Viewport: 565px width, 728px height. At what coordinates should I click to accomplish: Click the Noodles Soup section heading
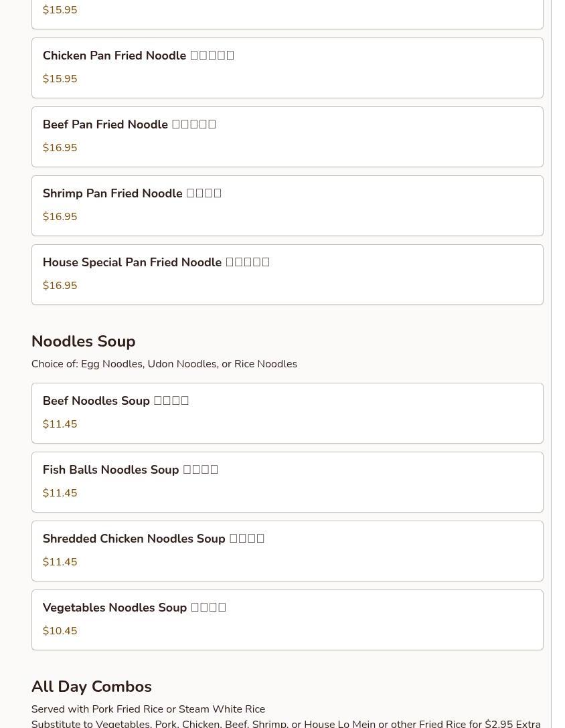83,341
